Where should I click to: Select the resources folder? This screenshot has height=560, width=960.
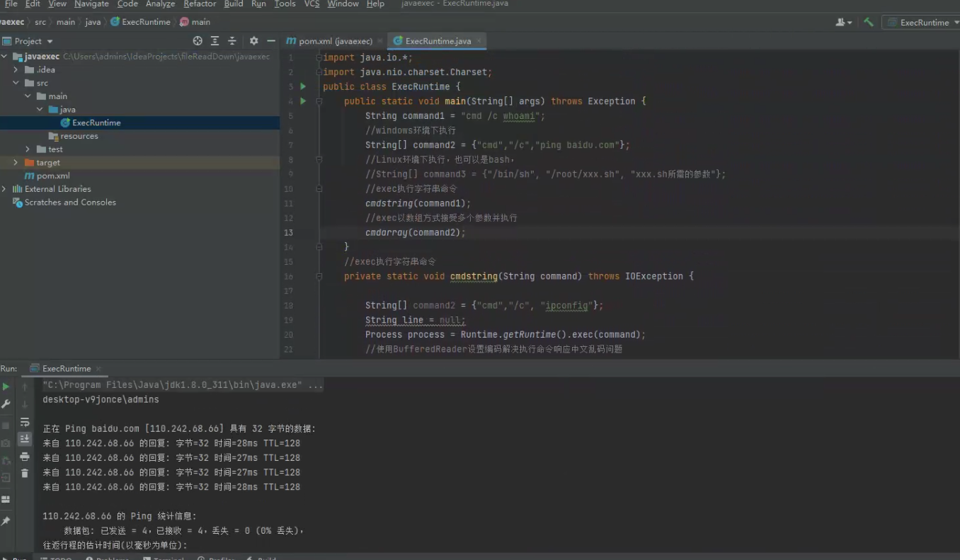coord(74,136)
